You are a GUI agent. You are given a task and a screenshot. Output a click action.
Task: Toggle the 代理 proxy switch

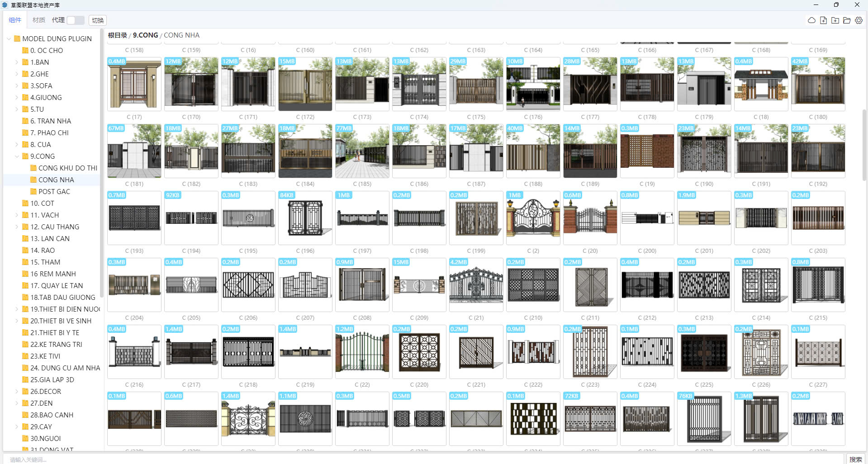(x=75, y=20)
